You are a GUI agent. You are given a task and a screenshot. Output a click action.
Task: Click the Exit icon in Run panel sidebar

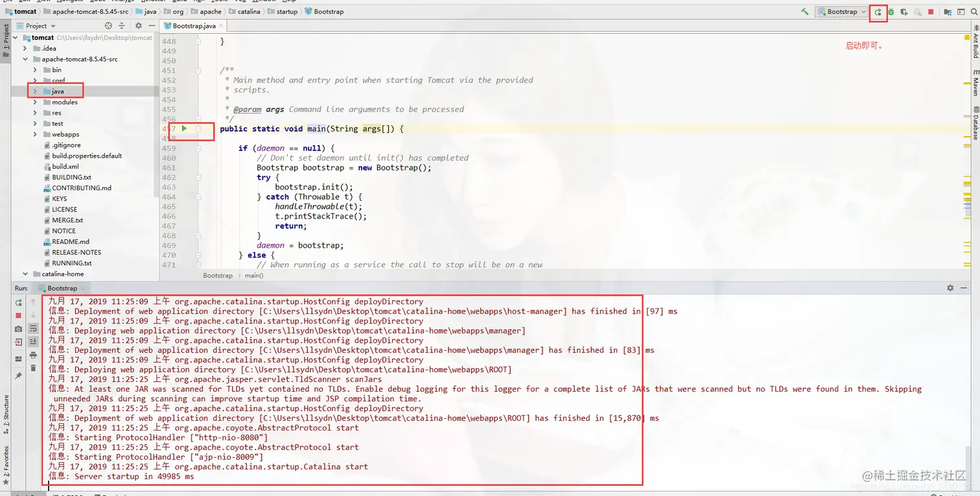(x=18, y=342)
